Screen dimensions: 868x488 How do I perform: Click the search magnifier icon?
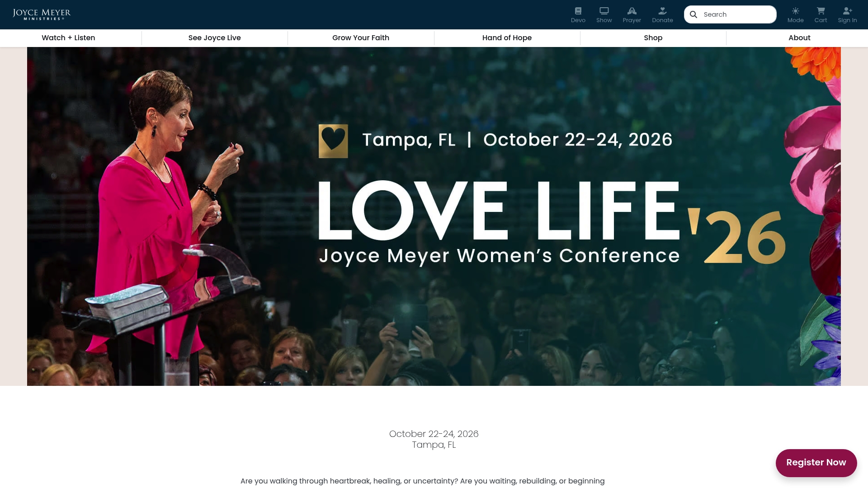[693, 14]
